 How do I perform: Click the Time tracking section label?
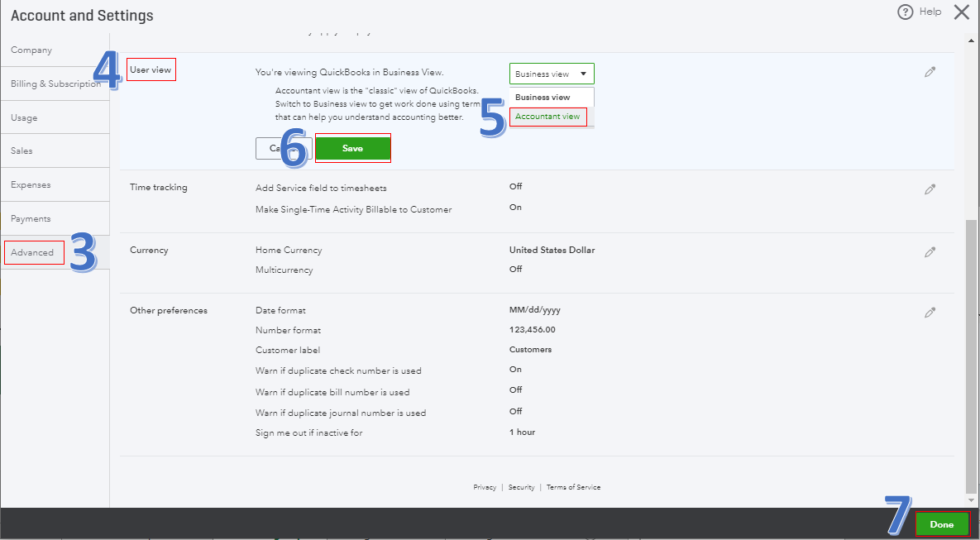pos(159,187)
